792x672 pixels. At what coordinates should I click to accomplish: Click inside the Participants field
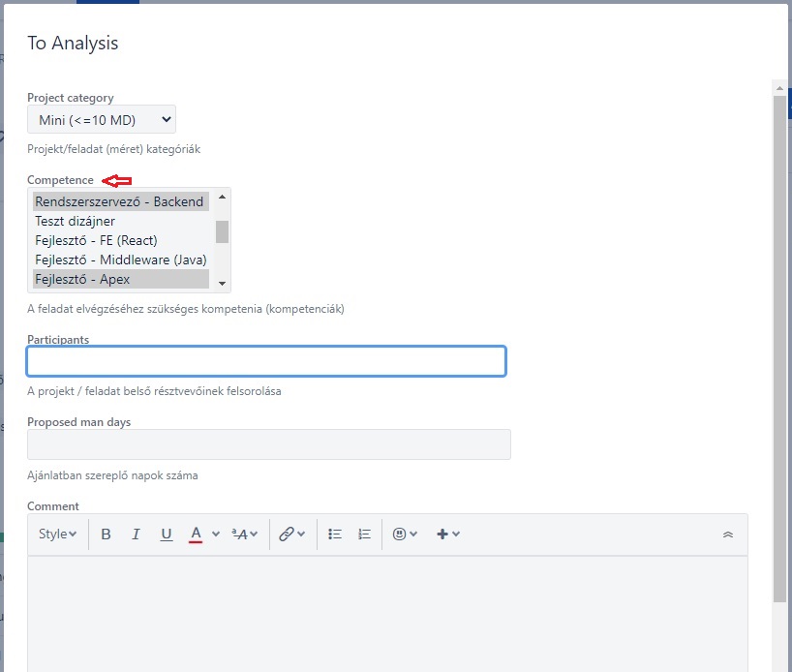266,360
